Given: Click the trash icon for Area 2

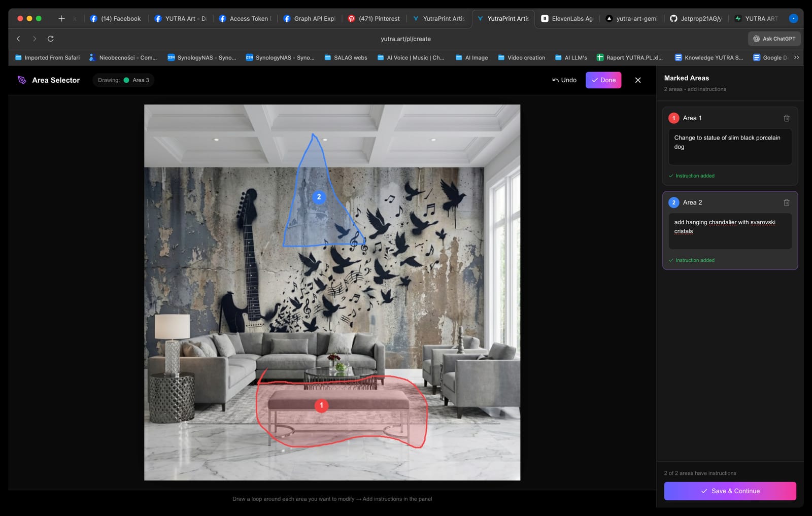Looking at the screenshot, I should 786,202.
